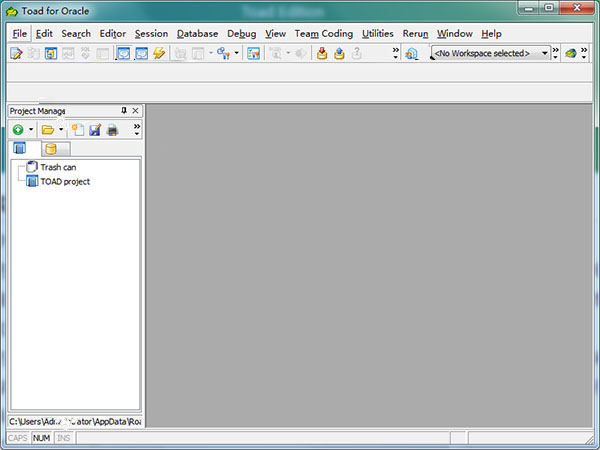The width and height of the screenshot is (600, 450).
Task: Open the workspace selection dropdown
Action: coord(544,53)
